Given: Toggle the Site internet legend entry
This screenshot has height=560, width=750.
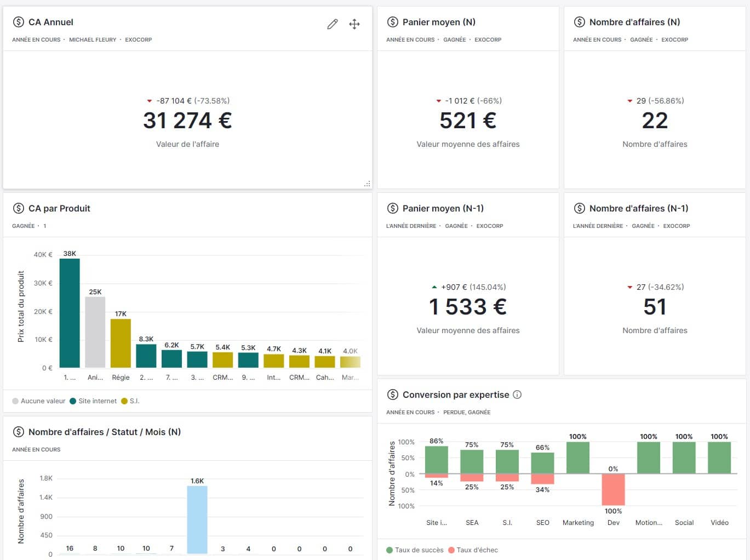Looking at the screenshot, I should (x=93, y=401).
